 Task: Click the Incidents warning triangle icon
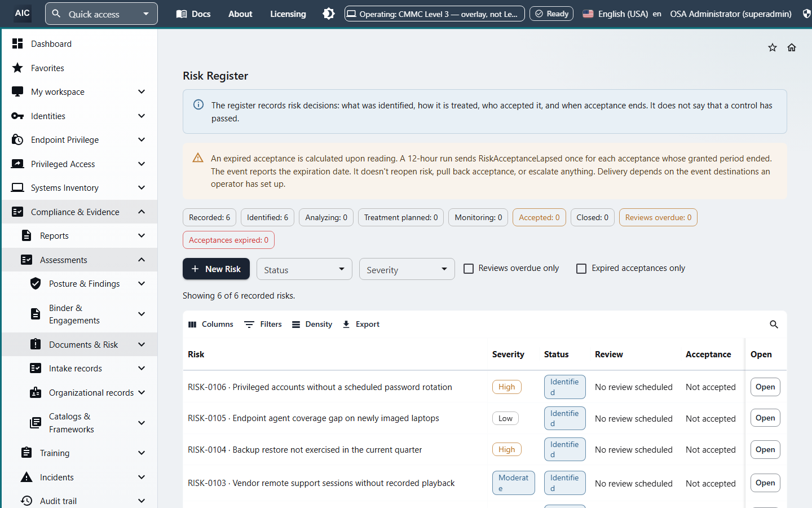pos(27,477)
